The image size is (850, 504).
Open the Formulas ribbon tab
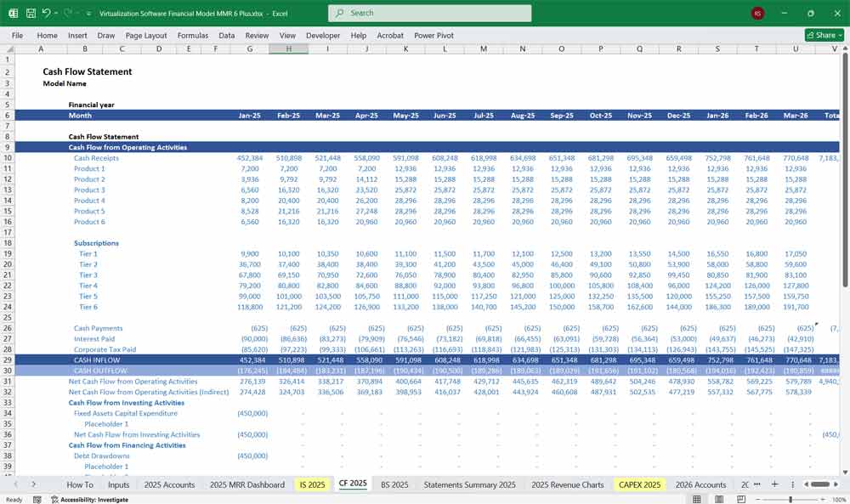click(x=192, y=35)
